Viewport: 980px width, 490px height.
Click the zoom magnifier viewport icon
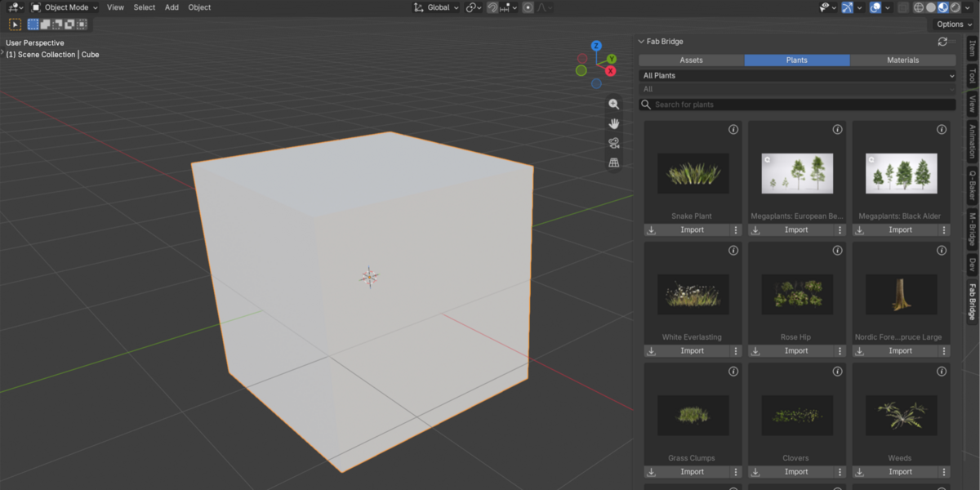click(613, 104)
